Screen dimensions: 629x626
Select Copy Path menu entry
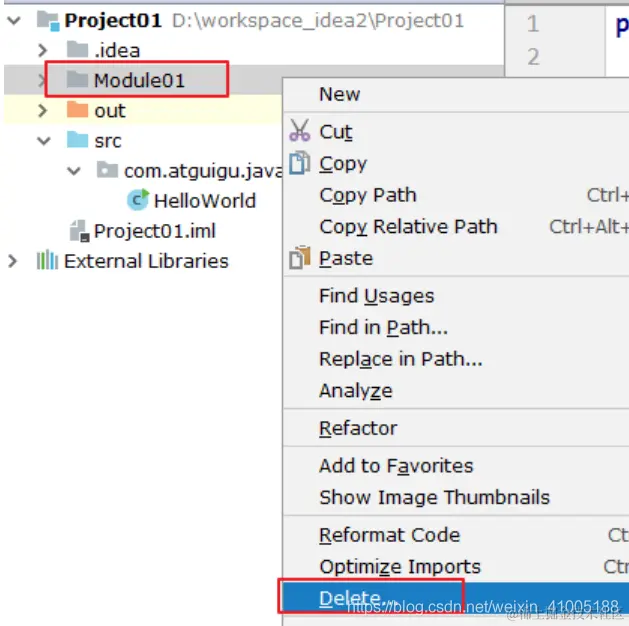point(456,195)
